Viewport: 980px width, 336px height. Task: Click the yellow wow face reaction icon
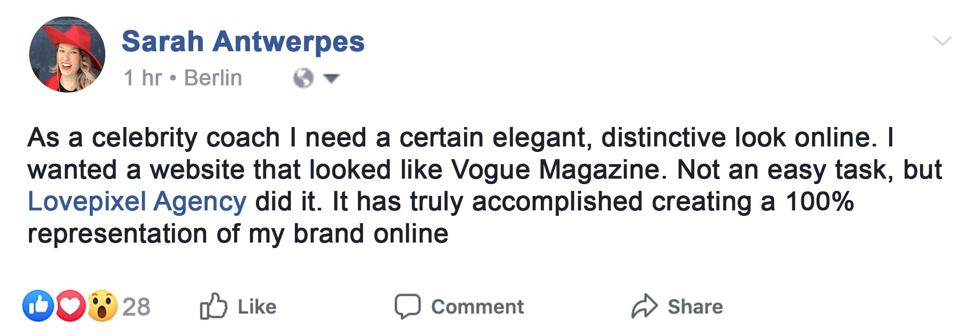click(102, 306)
